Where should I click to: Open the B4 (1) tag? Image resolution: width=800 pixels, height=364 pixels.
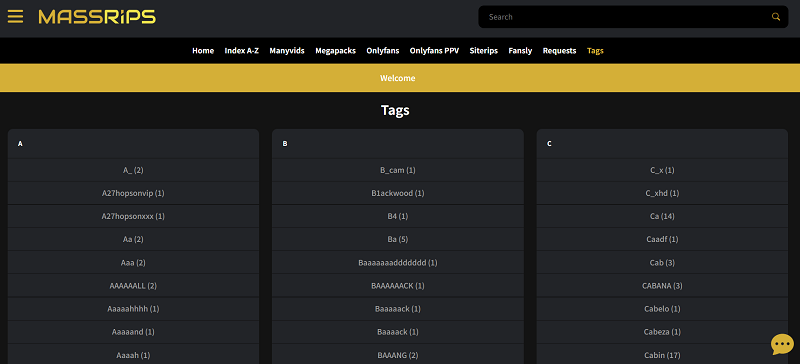(397, 216)
